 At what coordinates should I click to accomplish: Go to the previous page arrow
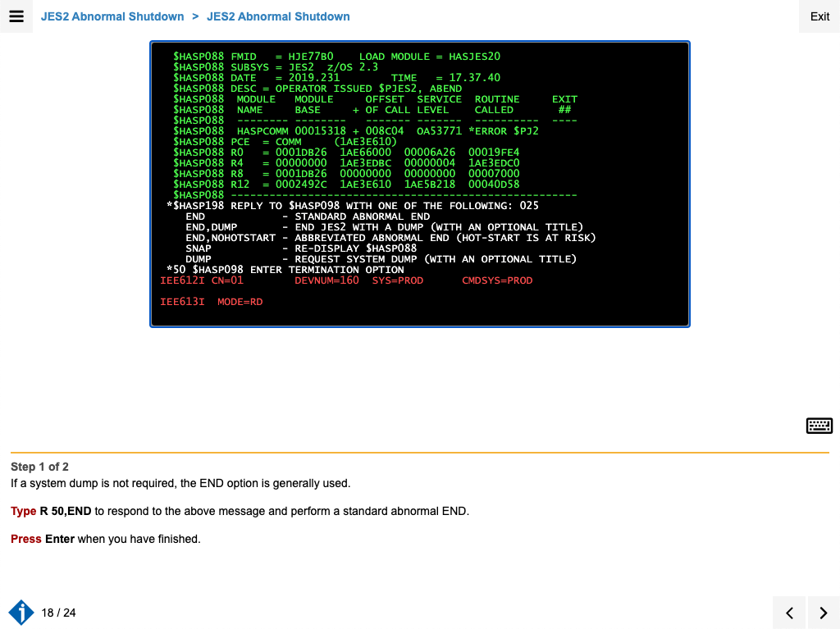pos(789,613)
